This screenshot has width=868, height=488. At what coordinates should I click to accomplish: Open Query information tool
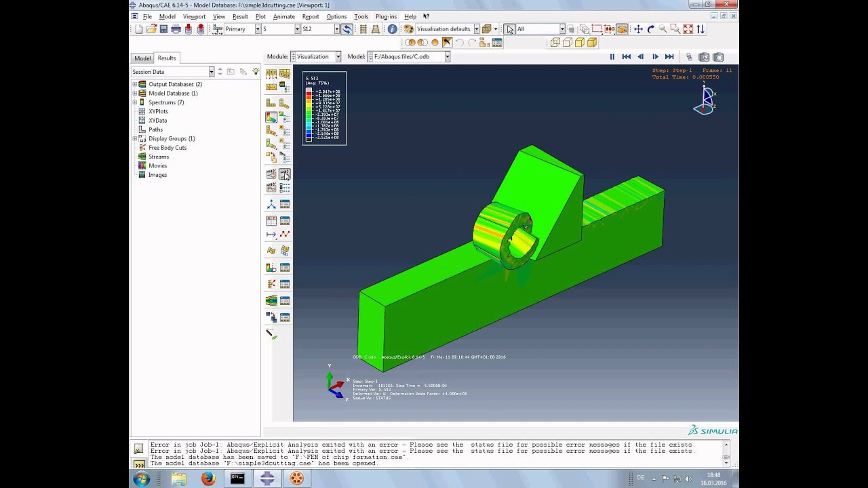tap(393, 29)
